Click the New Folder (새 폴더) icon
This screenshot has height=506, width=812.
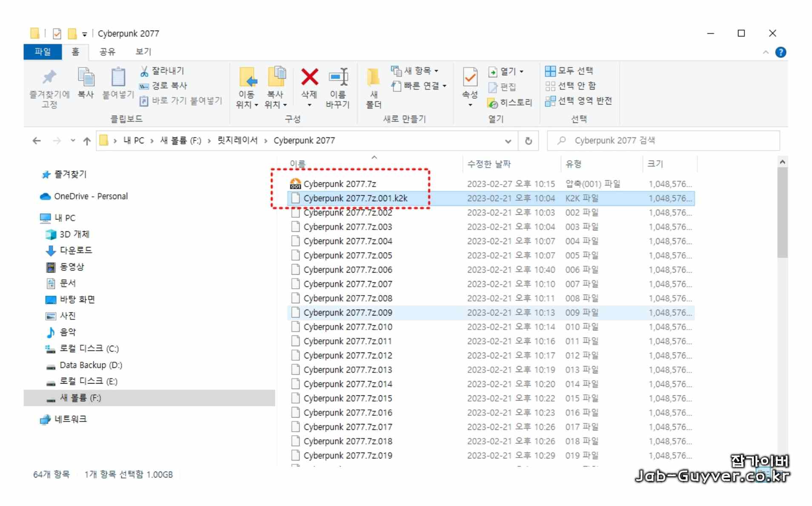(374, 77)
